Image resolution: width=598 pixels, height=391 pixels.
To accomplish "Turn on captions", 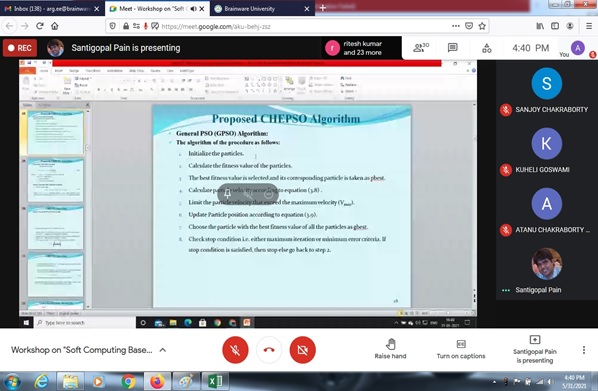I will pyautogui.click(x=461, y=349).
